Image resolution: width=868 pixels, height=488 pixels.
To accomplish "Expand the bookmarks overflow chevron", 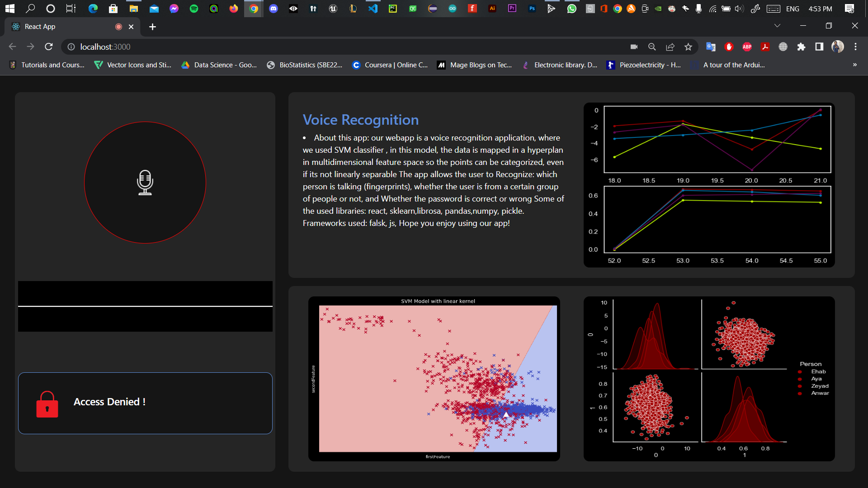I will click(854, 65).
